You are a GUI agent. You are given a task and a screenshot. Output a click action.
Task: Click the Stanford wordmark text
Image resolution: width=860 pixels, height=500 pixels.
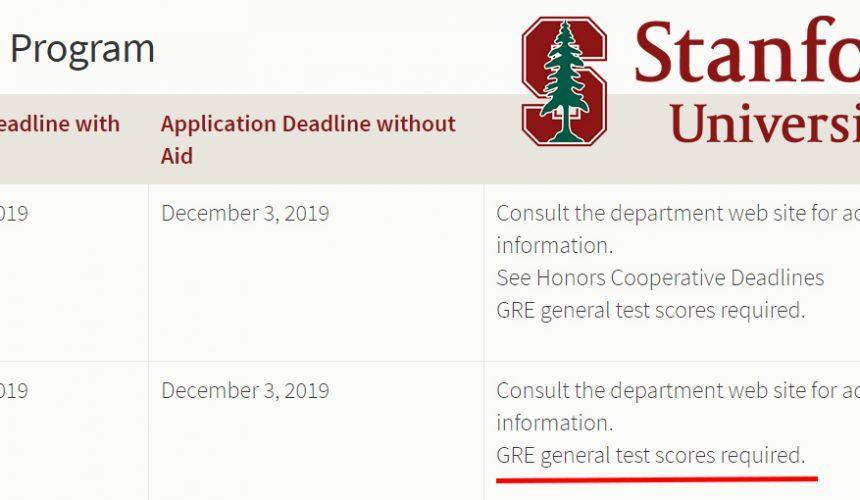(x=747, y=50)
